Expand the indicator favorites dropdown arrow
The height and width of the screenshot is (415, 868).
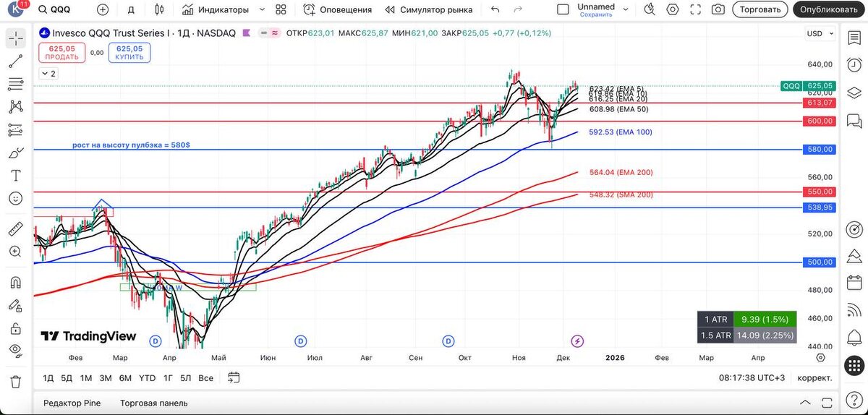click(x=262, y=9)
